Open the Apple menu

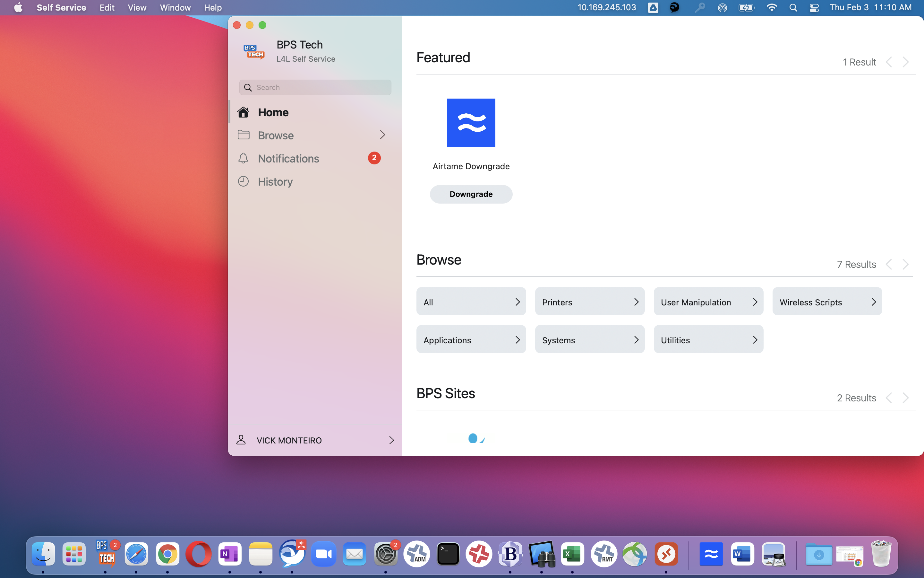pos(18,8)
